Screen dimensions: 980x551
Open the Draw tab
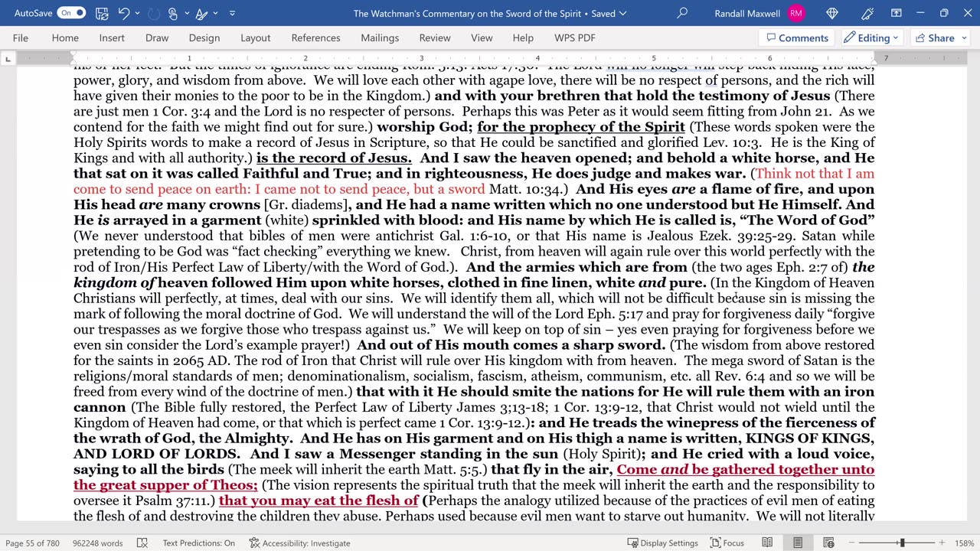pyautogui.click(x=157, y=37)
